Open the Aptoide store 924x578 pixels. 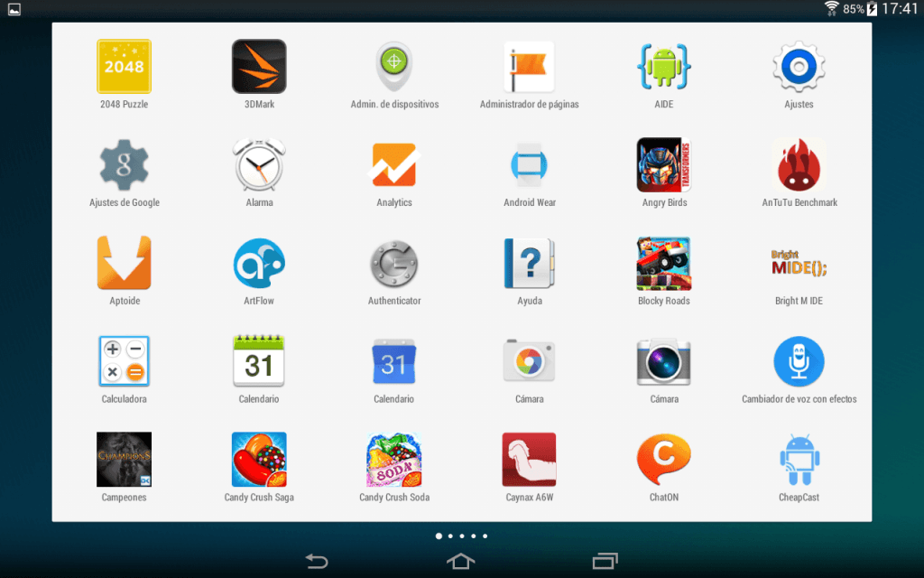pyautogui.click(x=124, y=263)
